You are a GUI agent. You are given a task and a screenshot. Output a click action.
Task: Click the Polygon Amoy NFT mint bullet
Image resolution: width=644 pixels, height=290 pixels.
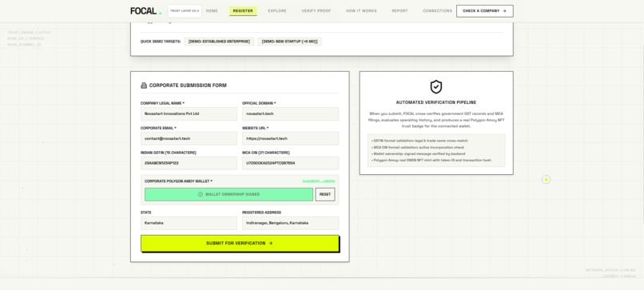pyautogui.click(x=431, y=161)
